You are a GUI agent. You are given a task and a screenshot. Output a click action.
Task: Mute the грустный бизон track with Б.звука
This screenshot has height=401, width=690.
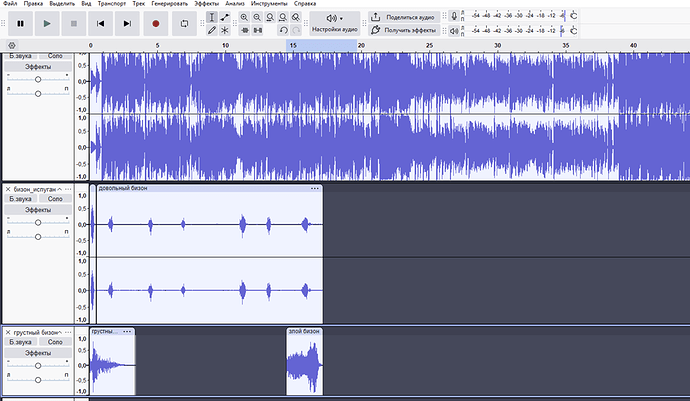coord(20,342)
